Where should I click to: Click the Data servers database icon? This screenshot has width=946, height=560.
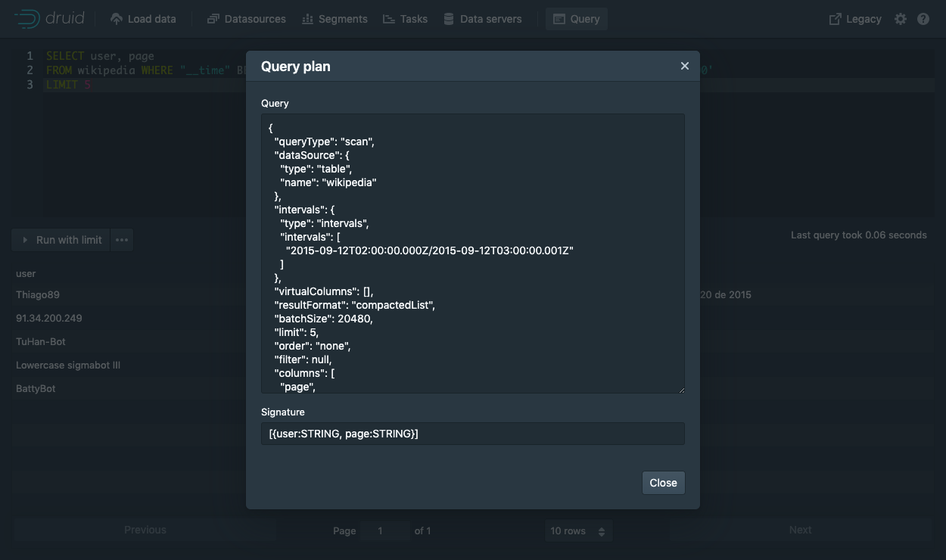pyautogui.click(x=449, y=19)
